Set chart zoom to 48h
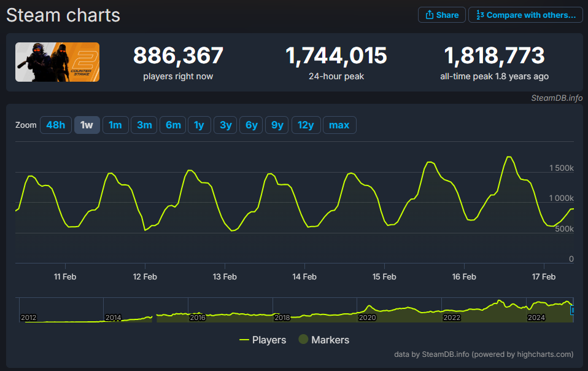 coord(55,125)
